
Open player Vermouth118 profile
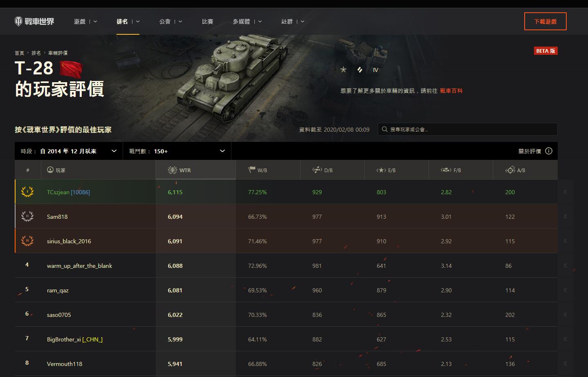point(65,364)
